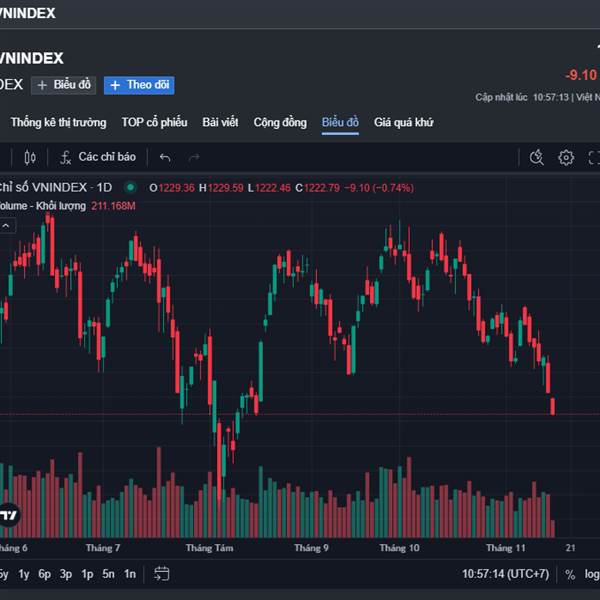Select the 6p time range
Image resolution: width=600 pixels, height=600 pixels.
[x=44, y=574]
